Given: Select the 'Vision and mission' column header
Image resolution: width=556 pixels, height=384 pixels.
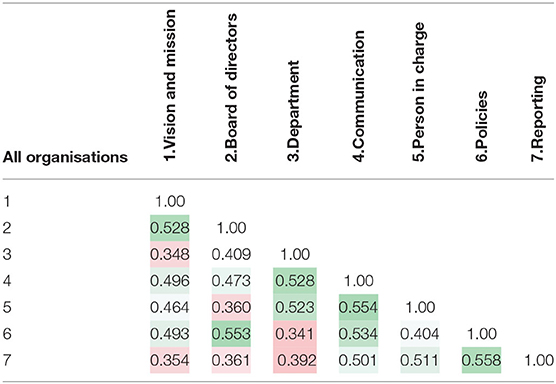Looking at the screenshot, I should click(x=170, y=85).
